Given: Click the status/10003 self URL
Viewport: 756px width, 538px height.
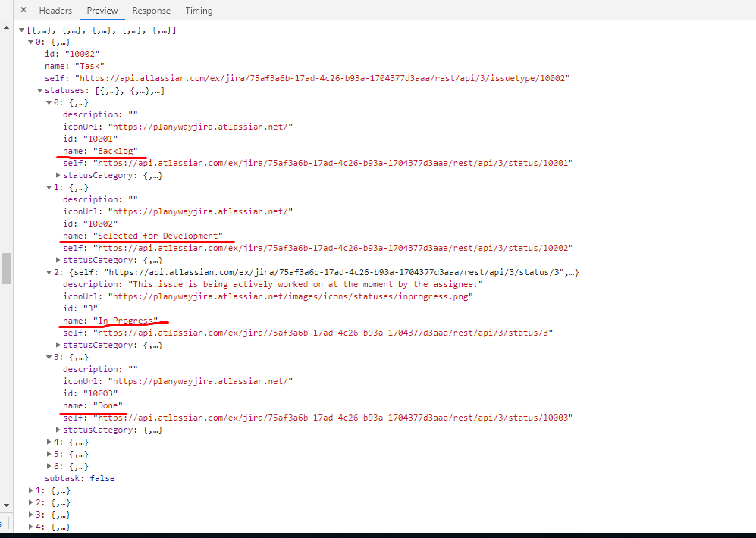Looking at the screenshot, I should [333, 418].
